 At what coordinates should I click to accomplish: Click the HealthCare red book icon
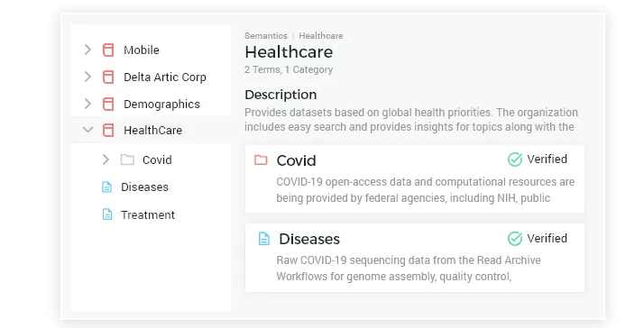pos(108,130)
